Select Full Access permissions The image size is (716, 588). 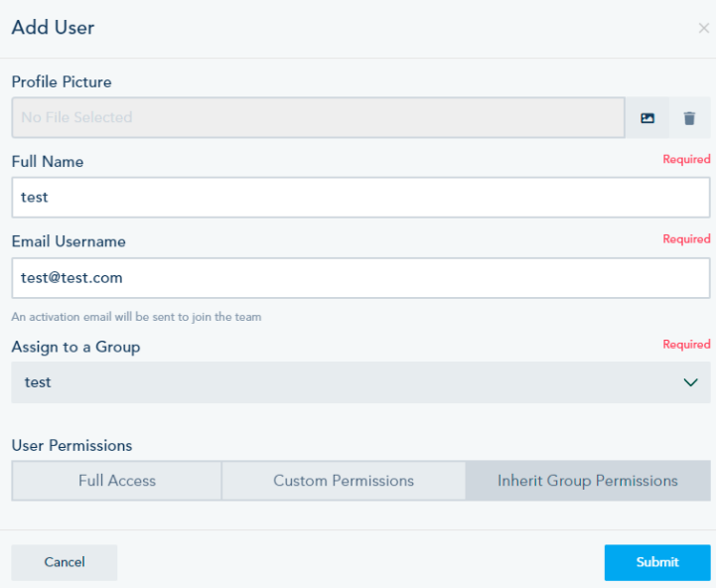click(x=117, y=481)
